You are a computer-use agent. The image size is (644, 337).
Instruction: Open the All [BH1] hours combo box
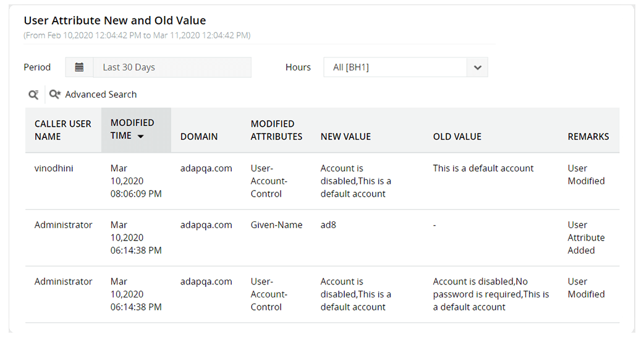(x=396, y=67)
